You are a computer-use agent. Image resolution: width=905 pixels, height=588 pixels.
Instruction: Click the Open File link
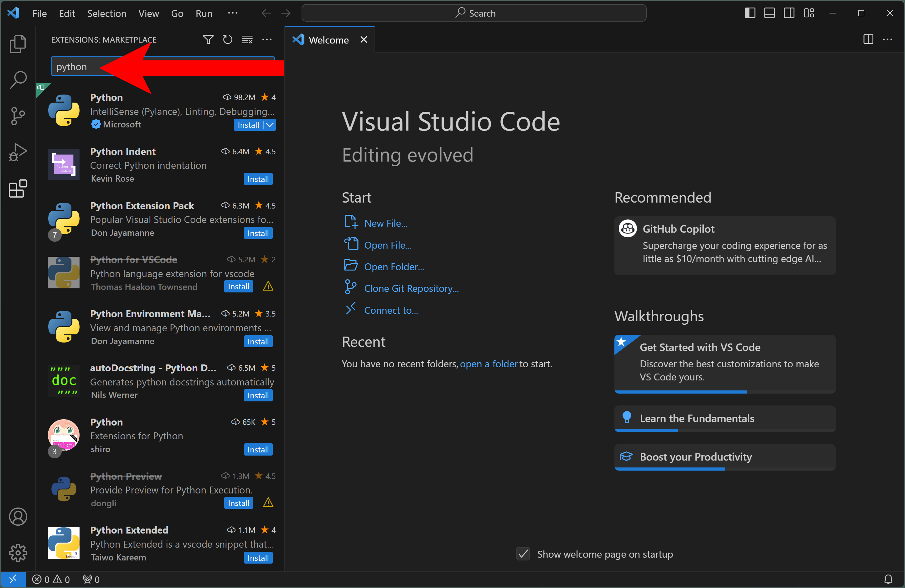click(388, 245)
